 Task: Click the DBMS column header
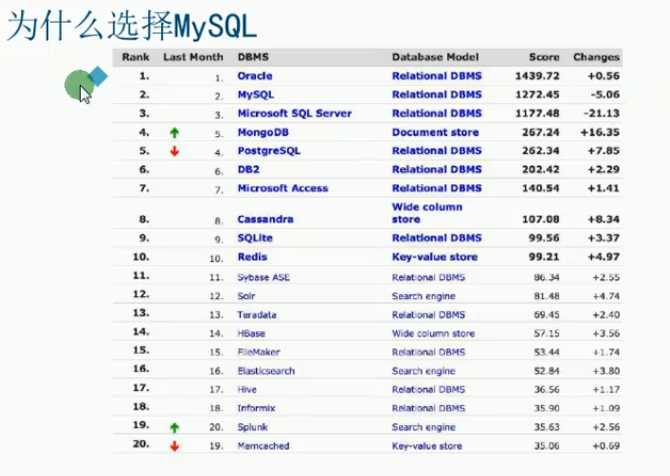coord(253,57)
